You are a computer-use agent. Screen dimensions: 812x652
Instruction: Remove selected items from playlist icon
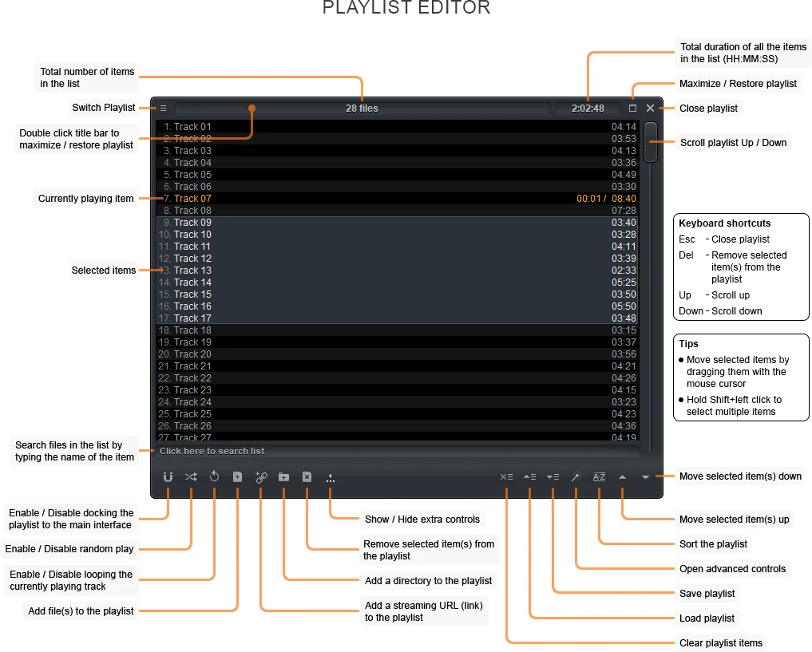[x=307, y=477]
